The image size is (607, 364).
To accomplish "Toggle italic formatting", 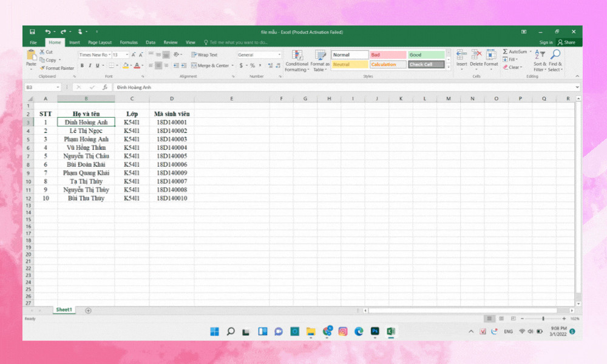I will tap(90, 66).
